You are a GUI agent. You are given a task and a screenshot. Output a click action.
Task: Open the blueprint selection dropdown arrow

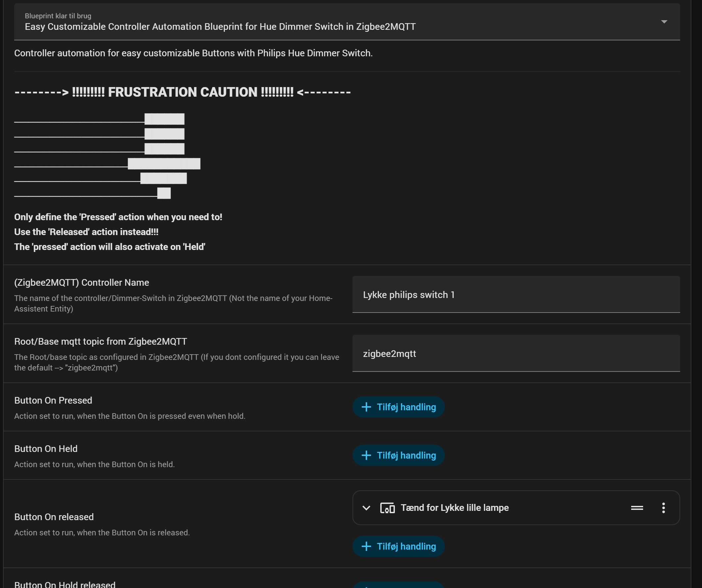point(664,22)
